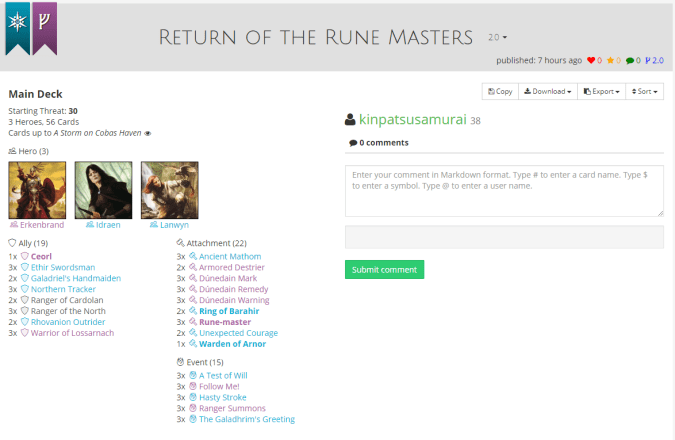675x440 pixels.
Task: Open the Ranger of Cardolan card link
Action: point(67,300)
